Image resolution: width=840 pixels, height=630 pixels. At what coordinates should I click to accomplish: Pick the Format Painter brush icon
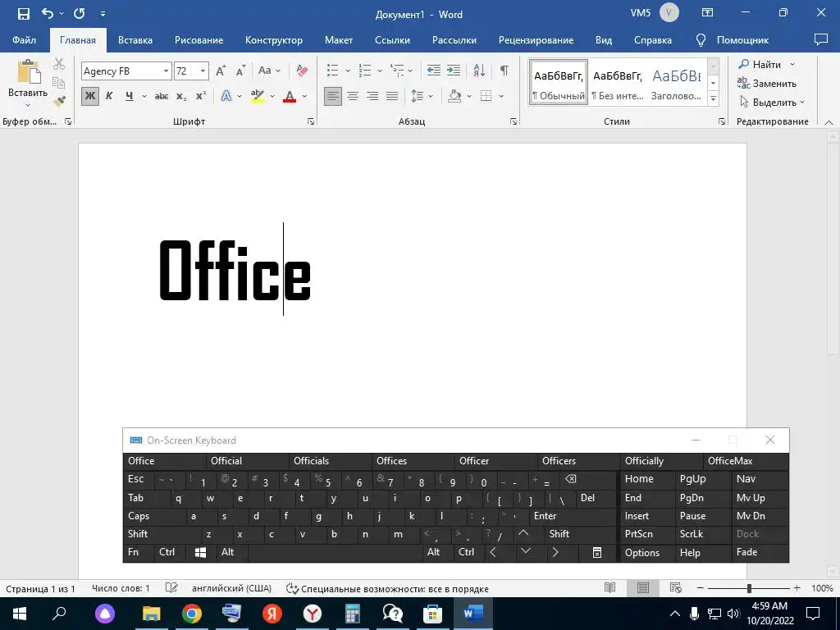pyautogui.click(x=59, y=101)
